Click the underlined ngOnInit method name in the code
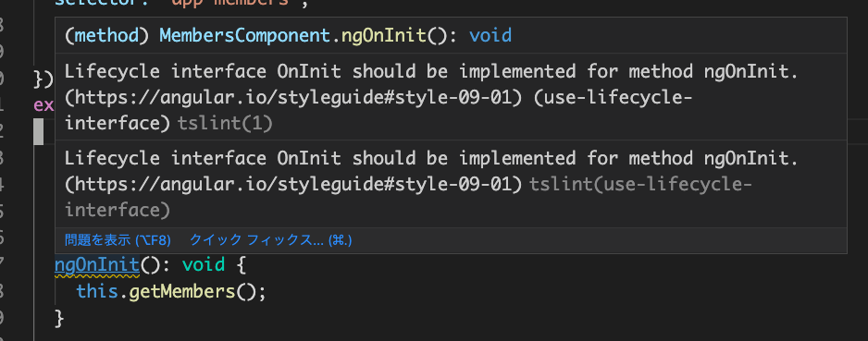This screenshot has height=341, width=868. [97, 264]
